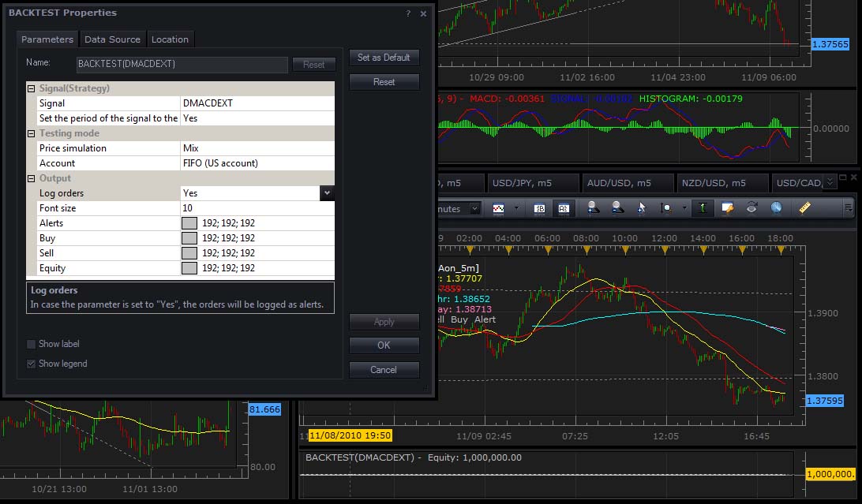Click the Reset button below Set as Default
This screenshot has height=504, width=862.
[x=384, y=82]
